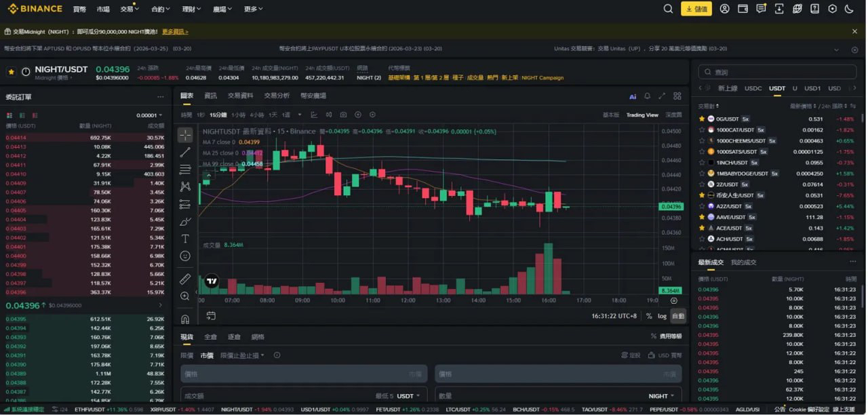Open the AI assistant icon above chart
Image resolution: width=868 pixels, height=415 pixels.
click(x=633, y=96)
